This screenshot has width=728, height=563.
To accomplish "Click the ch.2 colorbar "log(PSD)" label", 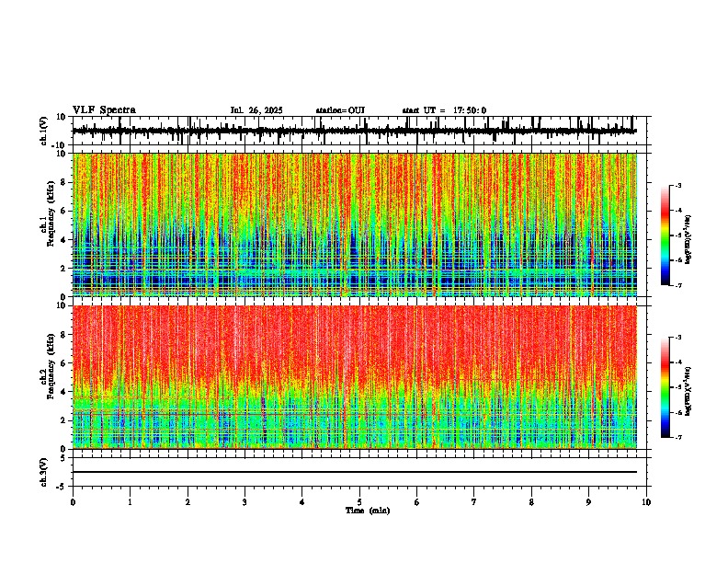I will 688,392.
